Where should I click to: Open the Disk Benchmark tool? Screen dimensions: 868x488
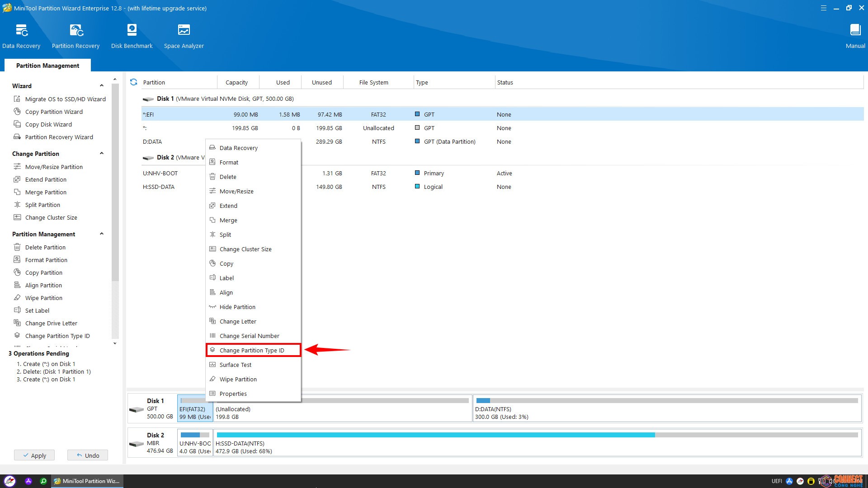[x=132, y=36]
